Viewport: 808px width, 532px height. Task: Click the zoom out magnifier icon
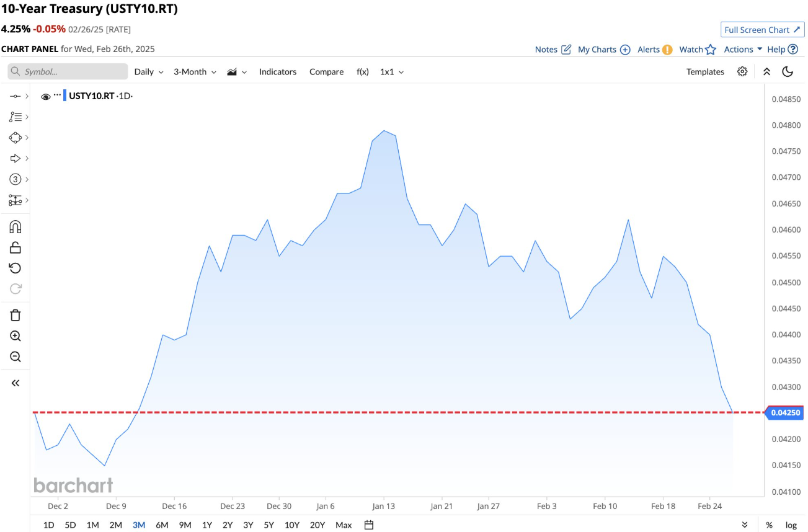[x=16, y=357]
